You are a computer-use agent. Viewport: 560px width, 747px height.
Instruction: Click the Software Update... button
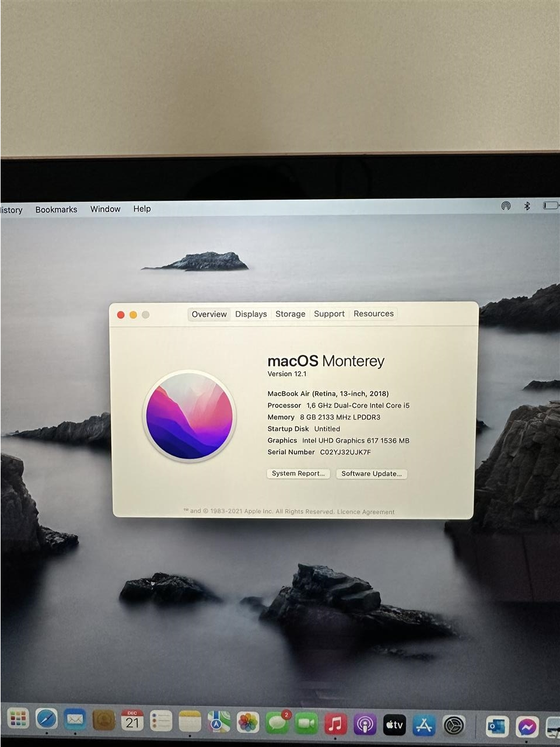[x=372, y=473]
